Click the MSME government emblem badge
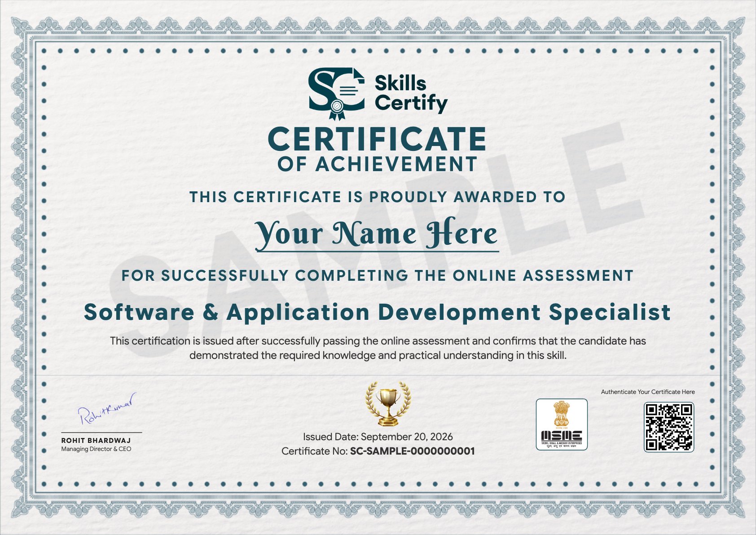Image resolution: width=756 pixels, height=535 pixels. (x=562, y=424)
